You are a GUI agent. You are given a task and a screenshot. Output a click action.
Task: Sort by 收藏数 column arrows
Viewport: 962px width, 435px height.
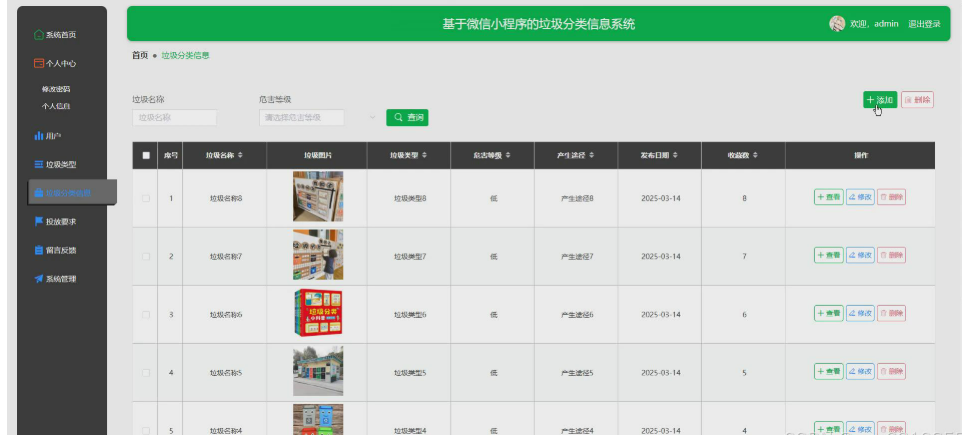coord(755,156)
